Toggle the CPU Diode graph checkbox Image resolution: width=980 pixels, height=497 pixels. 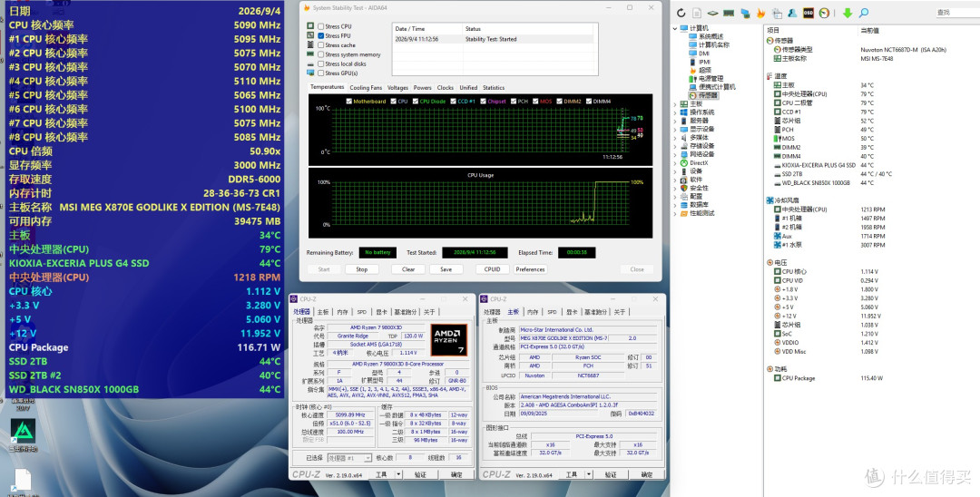click(415, 102)
